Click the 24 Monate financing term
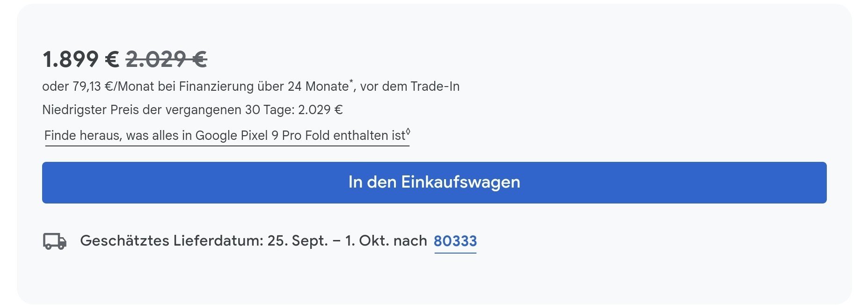The width and height of the screenshot is (868, 305). [318, 87]
